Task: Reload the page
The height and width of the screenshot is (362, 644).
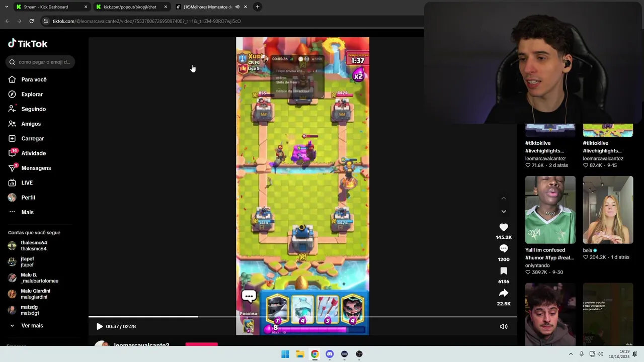Action: pyautogui.click(x=31, y=21)
